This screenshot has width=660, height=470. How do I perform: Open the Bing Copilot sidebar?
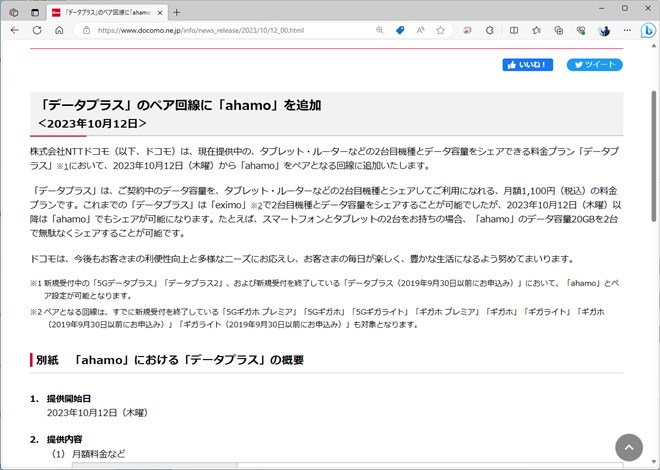point(648,30)
